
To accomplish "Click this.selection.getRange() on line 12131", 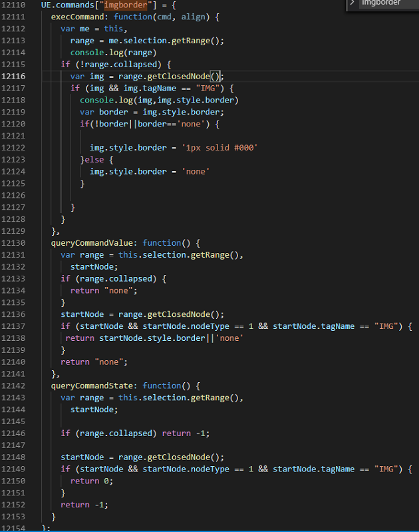I will (178, 255).
